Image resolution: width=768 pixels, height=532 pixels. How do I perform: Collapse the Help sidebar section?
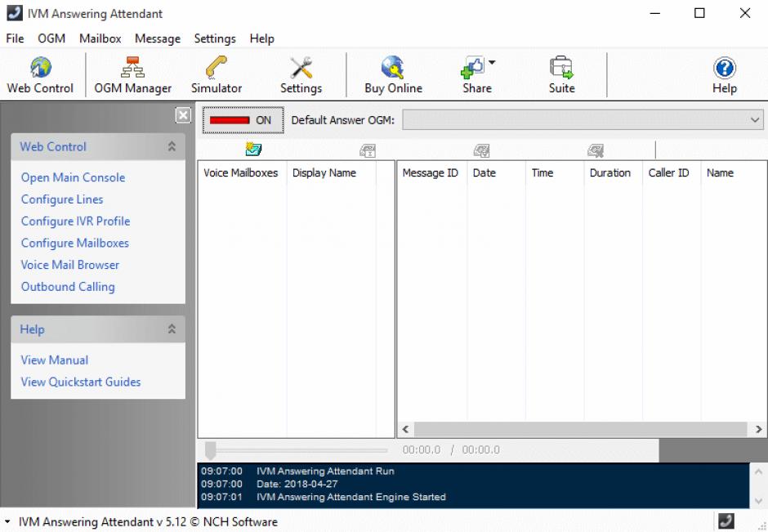coord(172,329)
